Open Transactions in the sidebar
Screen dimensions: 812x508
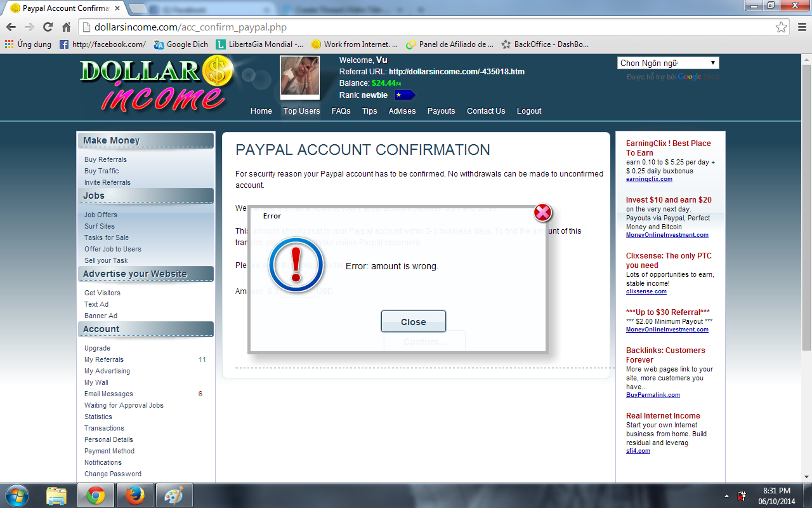[x=104, y=428]
